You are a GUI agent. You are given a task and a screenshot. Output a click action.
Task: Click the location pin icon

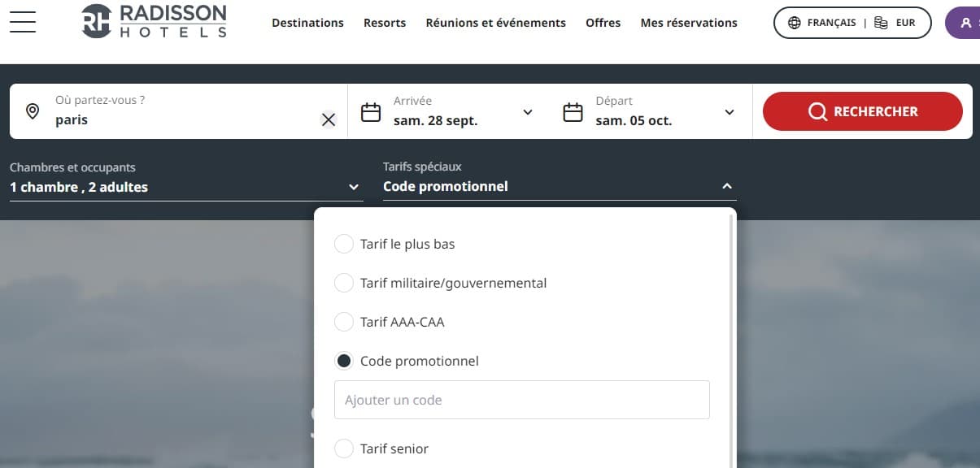[x=33, y=111]
